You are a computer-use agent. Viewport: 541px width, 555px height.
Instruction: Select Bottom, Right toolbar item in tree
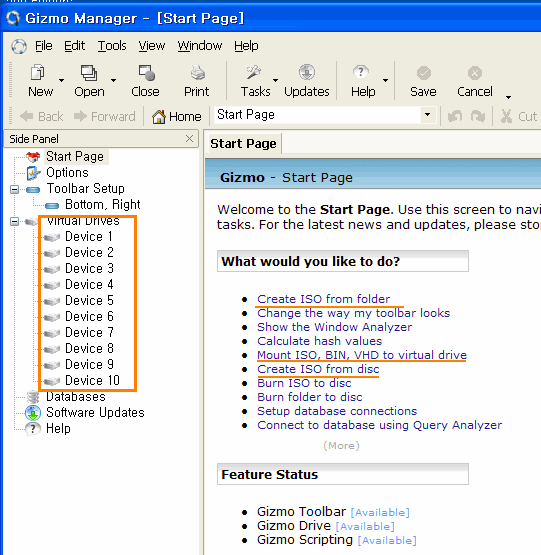pos(103,205)
